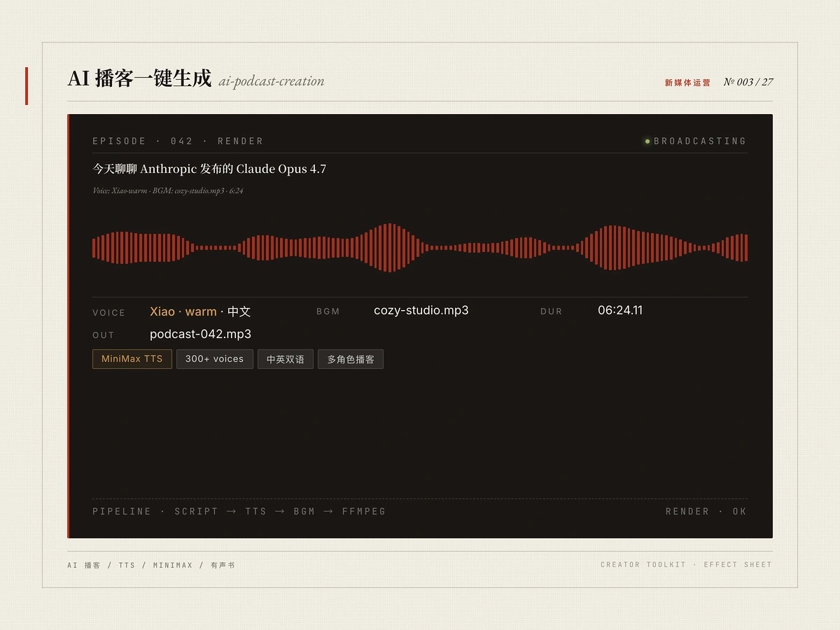Click the PIPELINE · SCRIPT → TTS → BGM → FFMPEG line
Viewport: 840px width, 630px height.
239,512
